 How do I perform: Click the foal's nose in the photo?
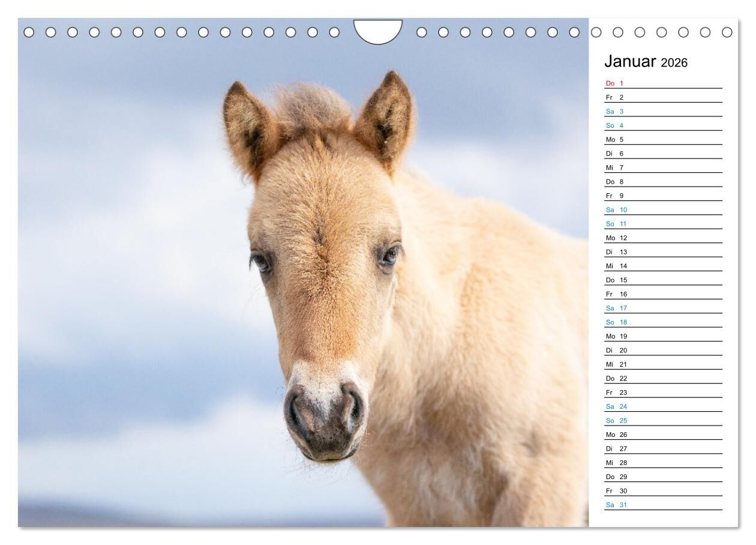325,414
